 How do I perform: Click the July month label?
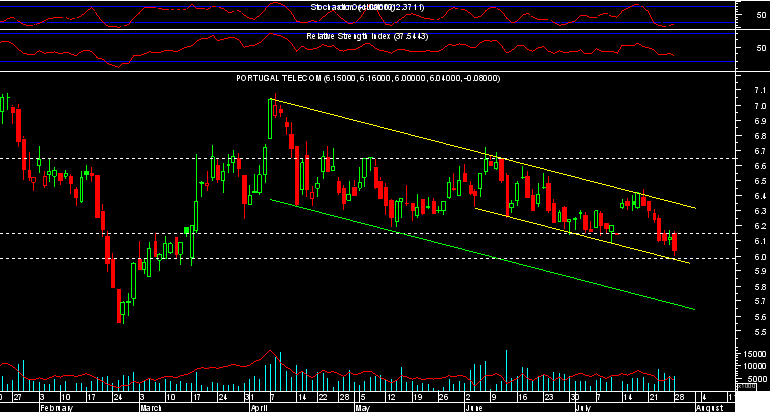coord(583,408)
